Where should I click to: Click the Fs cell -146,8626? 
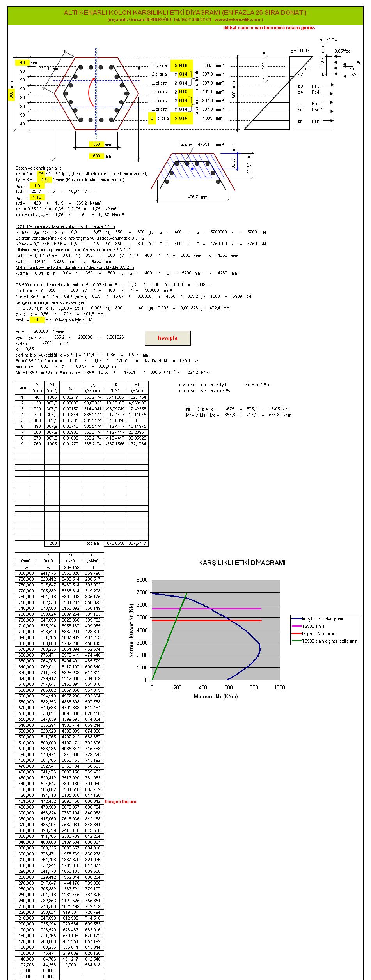click(115, 420)
